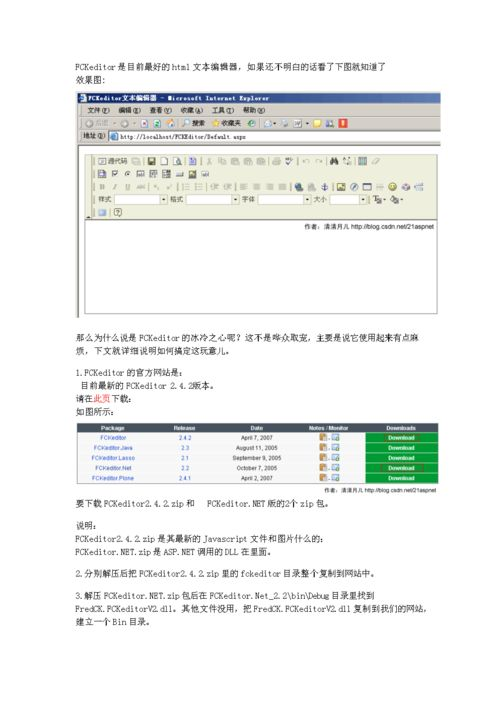Click the Save disk icon in FCKeditor toolbar
This screenshot has width=500, height=707.
pyautogui.click(x=152, y=161)
